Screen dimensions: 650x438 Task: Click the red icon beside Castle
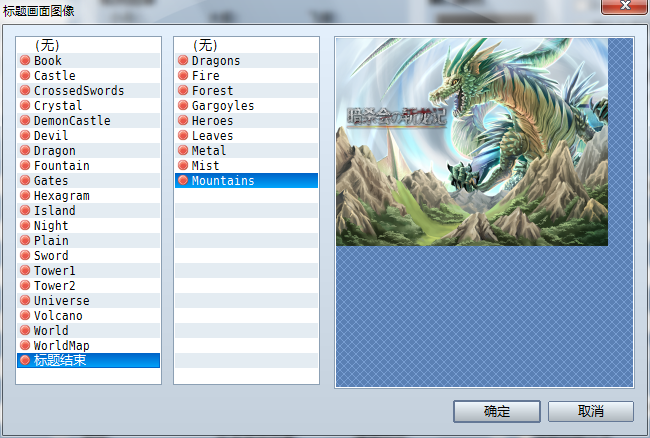pos(25,75)
